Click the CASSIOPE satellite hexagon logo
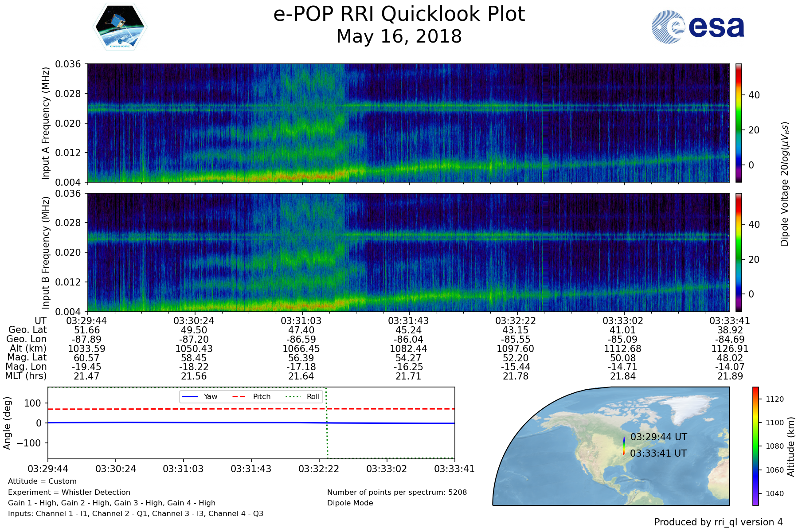The width and height of the screenshot is (798, 532). (120, 27)
